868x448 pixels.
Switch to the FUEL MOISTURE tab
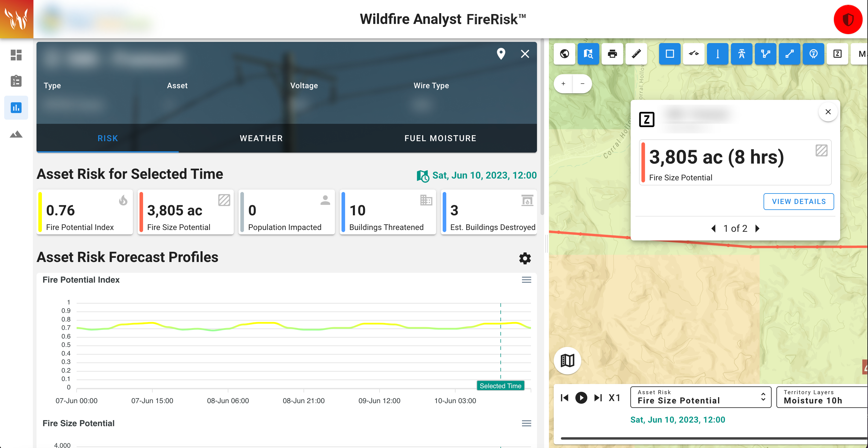(440, 138)
